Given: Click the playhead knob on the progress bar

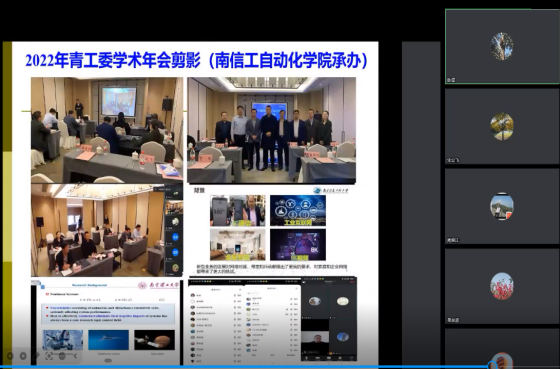Looking at the screenshot, I should [493, 366].
